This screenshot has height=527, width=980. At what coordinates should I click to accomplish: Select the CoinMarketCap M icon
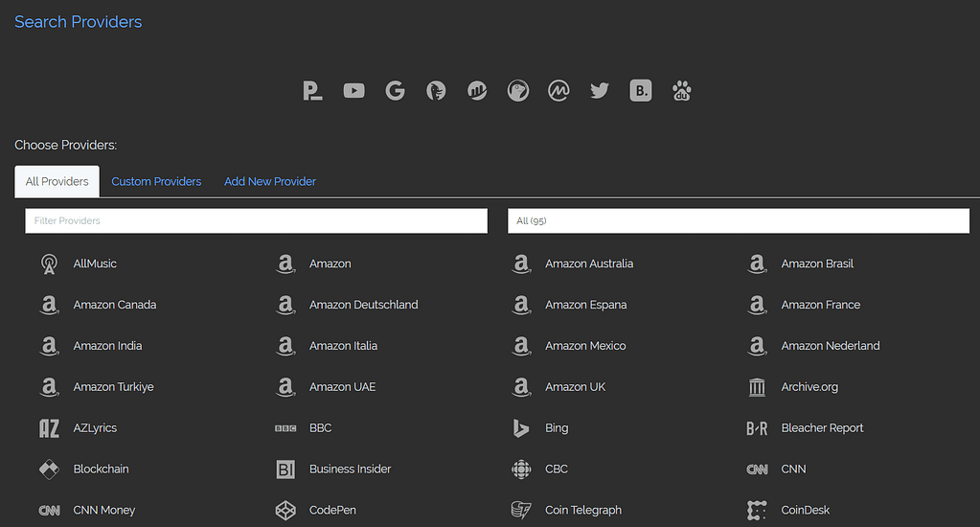(558, 91)
